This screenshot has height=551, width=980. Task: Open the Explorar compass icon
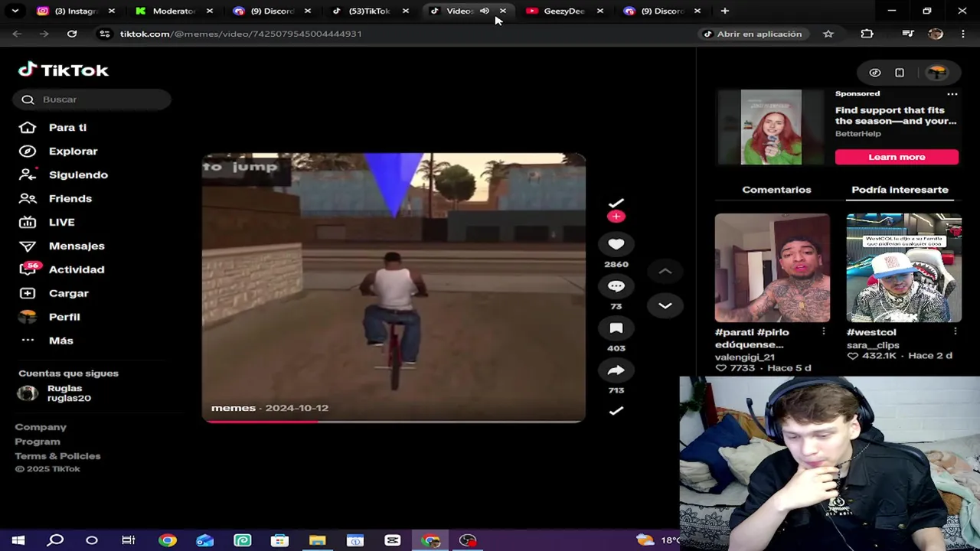tap(28, 151)
